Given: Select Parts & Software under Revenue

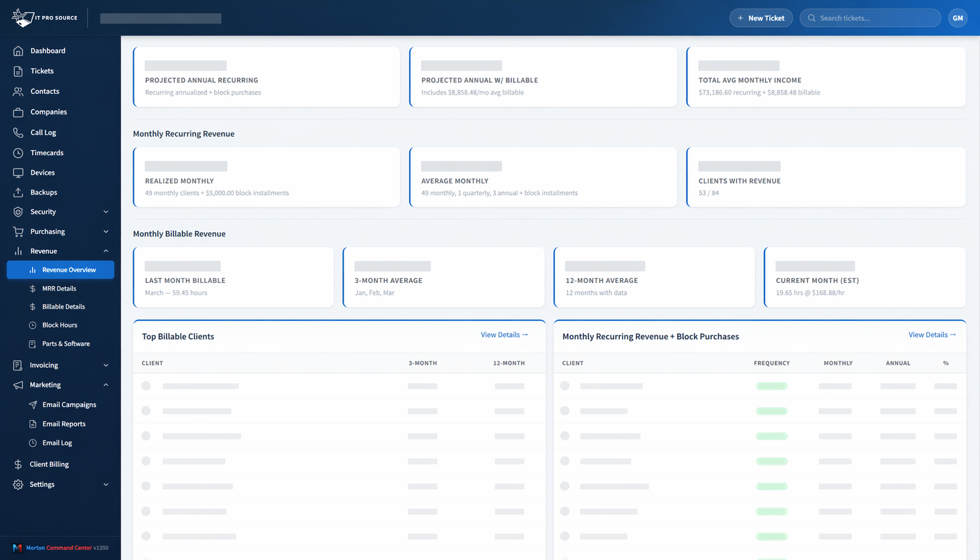Looking at the screenshot, I should 66,343.
